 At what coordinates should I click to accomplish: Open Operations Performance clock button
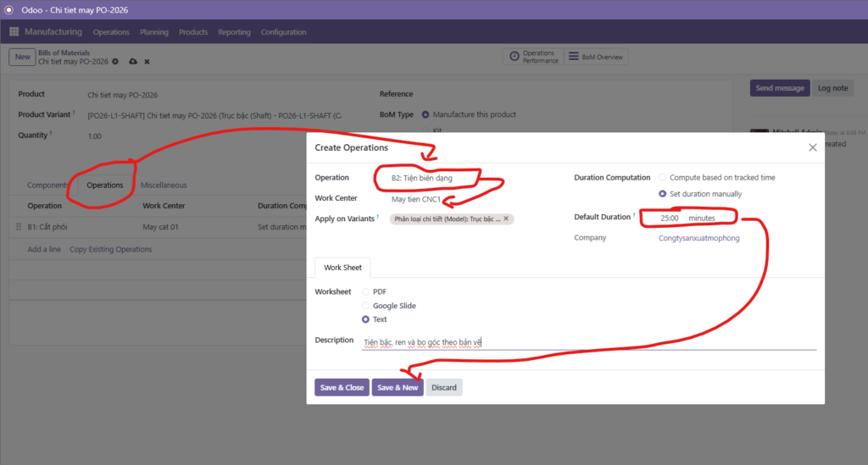533,57
